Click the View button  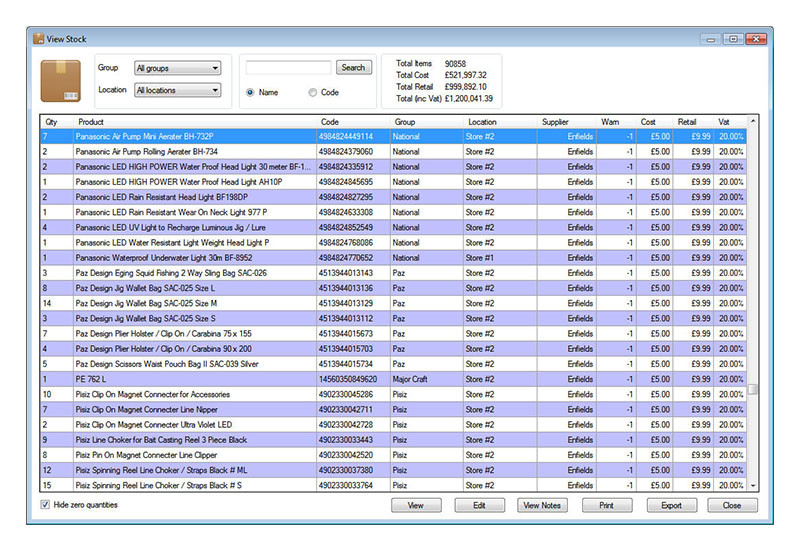(416, 505)
